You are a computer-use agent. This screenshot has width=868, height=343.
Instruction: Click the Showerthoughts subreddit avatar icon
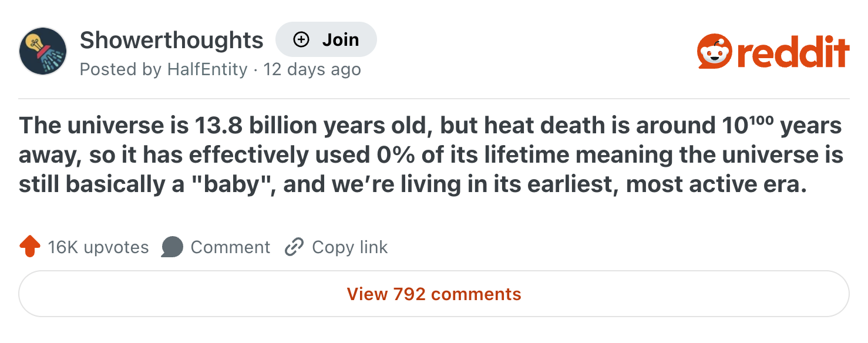[x=43, y=51]
